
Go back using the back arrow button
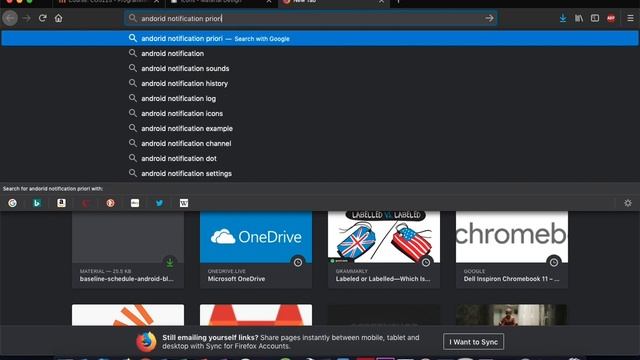[10, 18]
